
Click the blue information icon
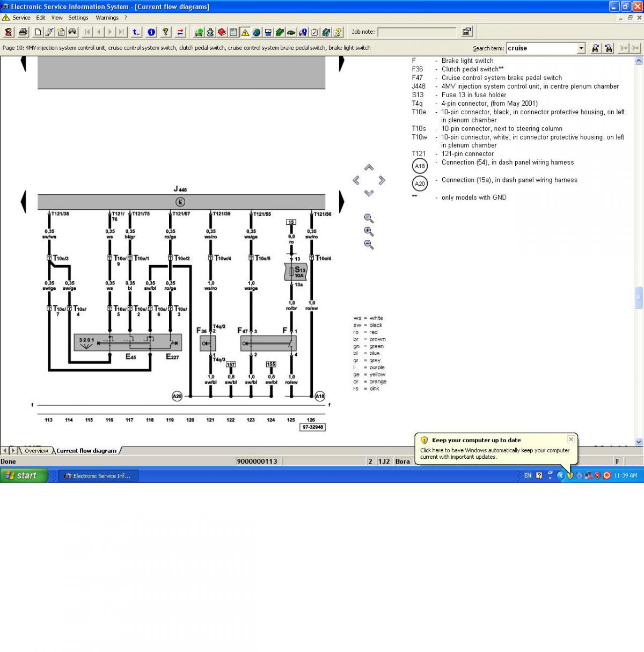tap(151, 32)
